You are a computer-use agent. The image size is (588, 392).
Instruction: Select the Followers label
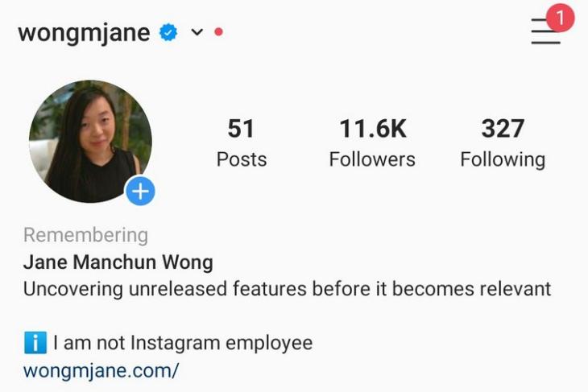[372, 159]
